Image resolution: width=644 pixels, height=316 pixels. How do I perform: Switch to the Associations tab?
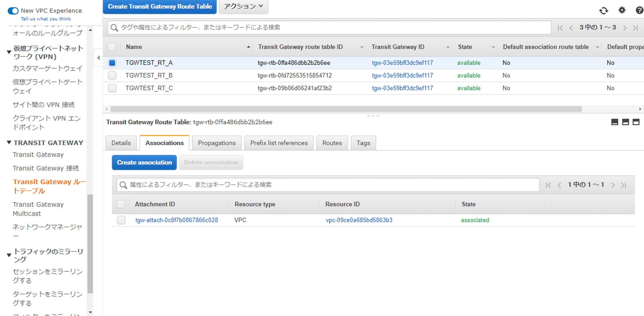(x=164, y=143)
